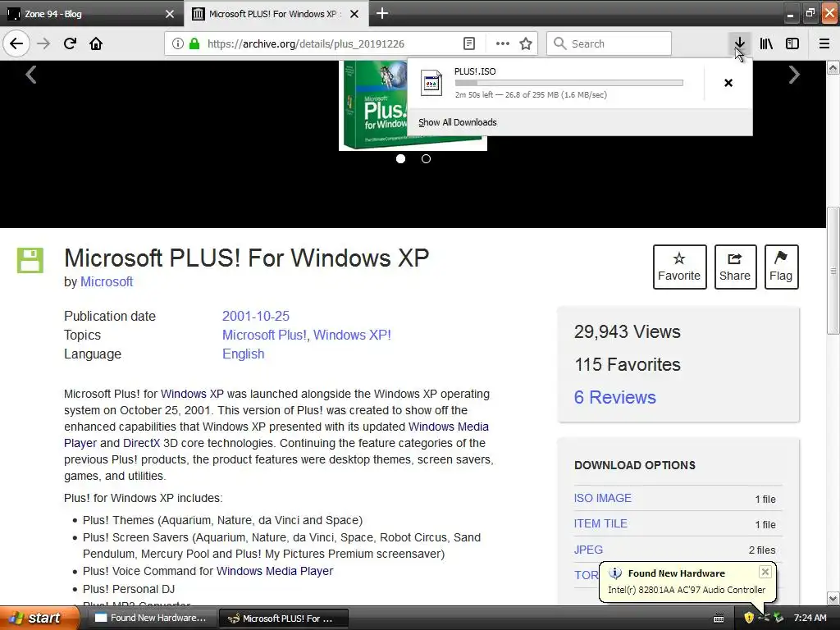
Task: Close the Zone 94 - Blog tab
Action: coord(169,14)
